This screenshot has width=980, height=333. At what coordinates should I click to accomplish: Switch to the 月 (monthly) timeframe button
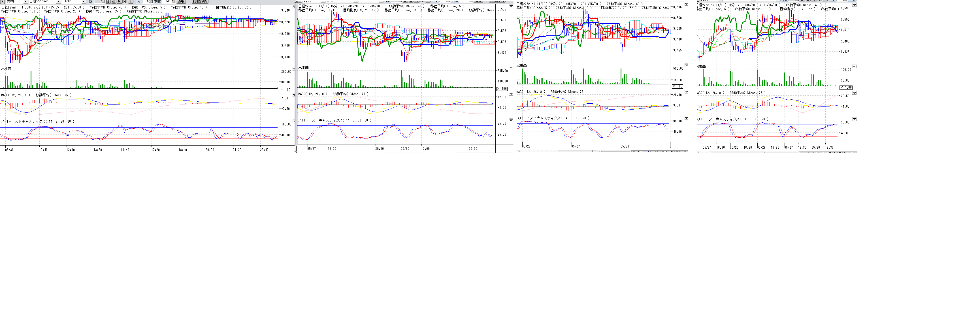(120, 1)
